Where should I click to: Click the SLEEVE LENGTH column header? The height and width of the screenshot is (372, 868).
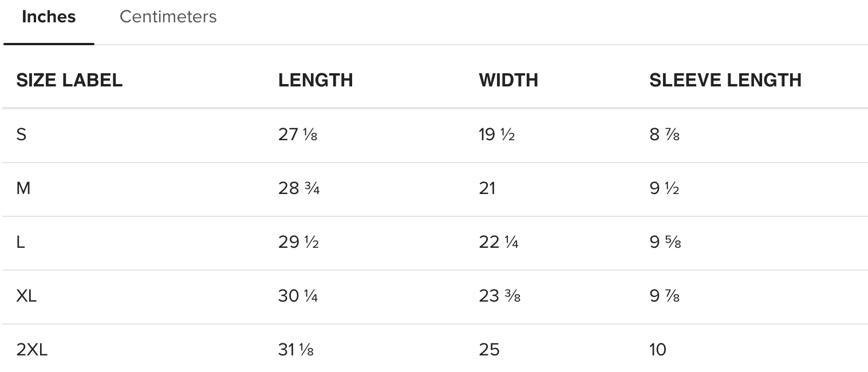725,81
